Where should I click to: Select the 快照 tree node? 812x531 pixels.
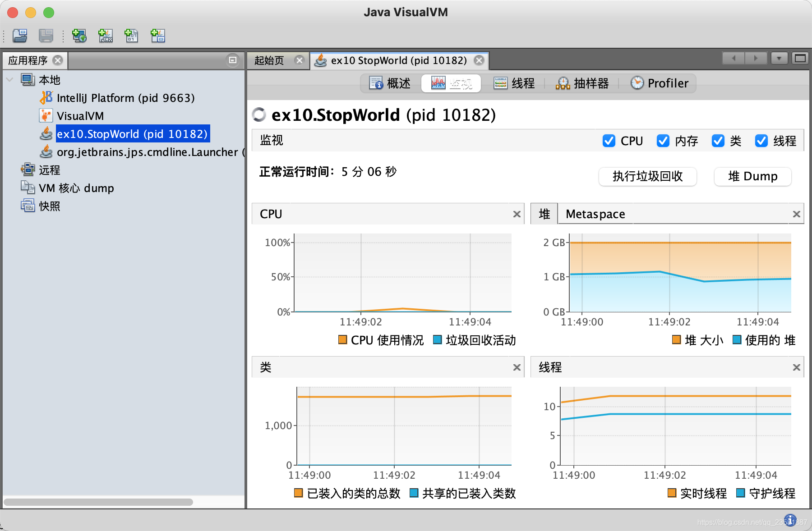click(x=50, y=206)
